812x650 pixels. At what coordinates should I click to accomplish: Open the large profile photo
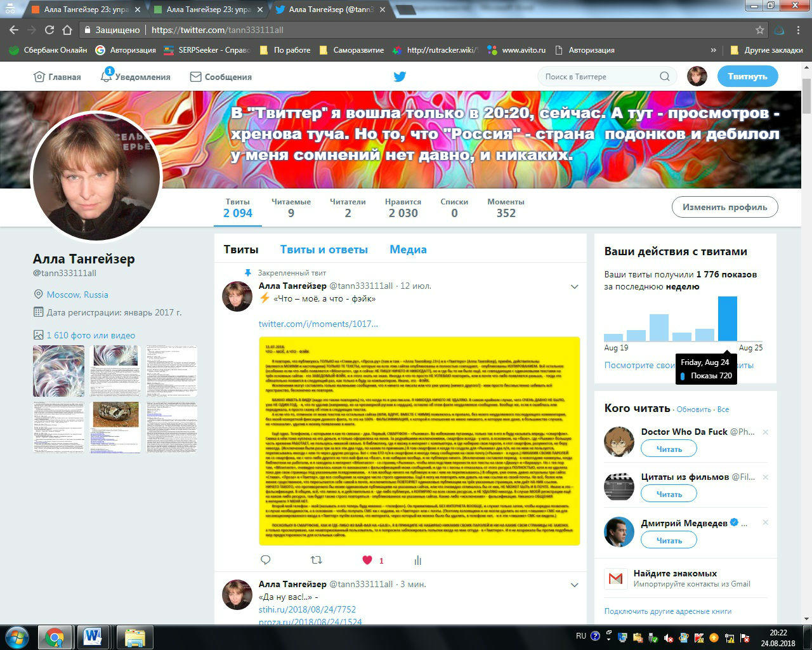[x=96, y=176]
